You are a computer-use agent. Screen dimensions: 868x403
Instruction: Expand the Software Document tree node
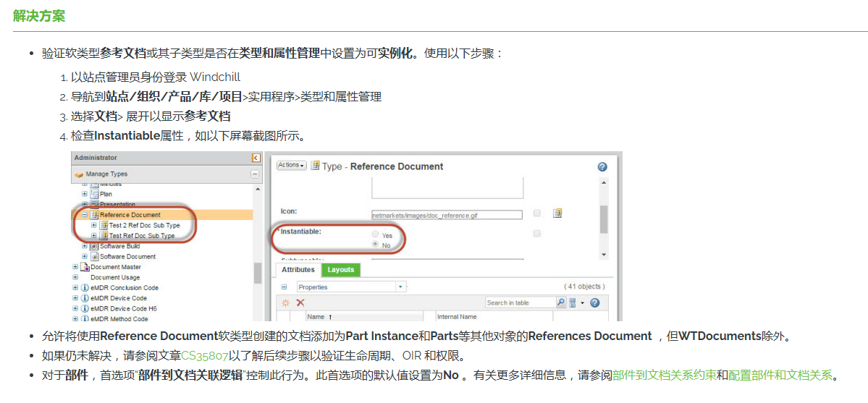pos(85,256)
